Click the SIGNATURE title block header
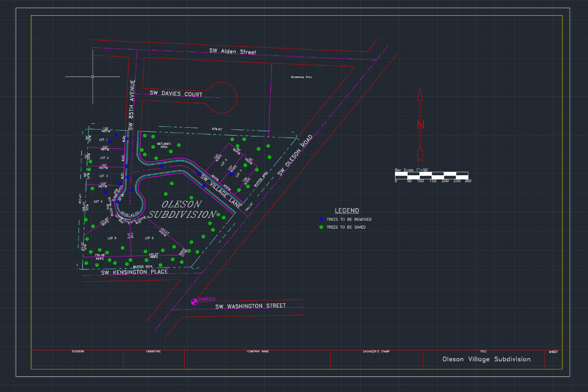588x392 pixels. pos(153,351)
